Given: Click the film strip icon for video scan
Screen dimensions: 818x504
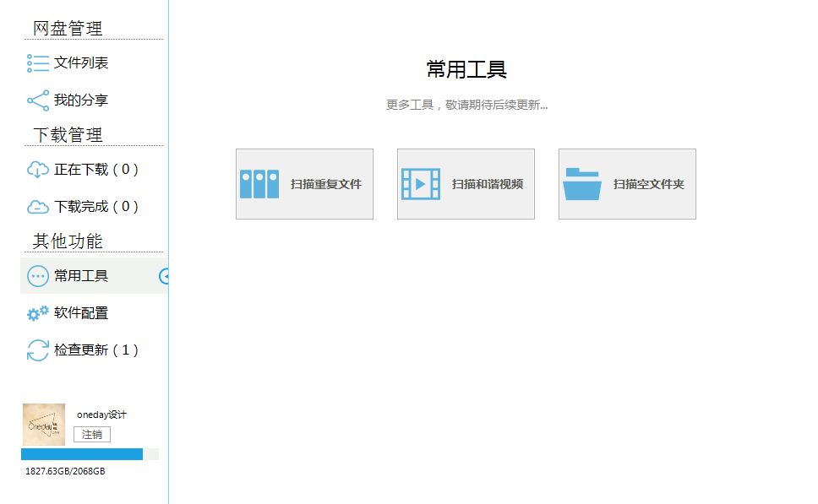Looking at the screenshot, I should click(x=421, y=184).
